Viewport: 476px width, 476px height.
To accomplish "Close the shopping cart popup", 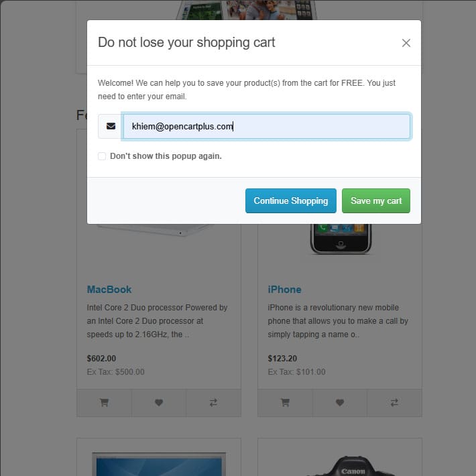I will coord(406,43).
